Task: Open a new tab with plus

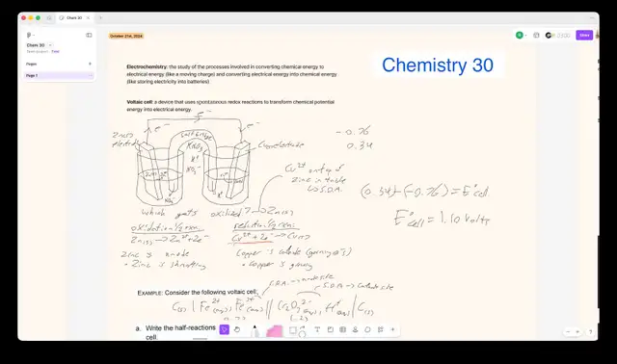Action: (x=100, y=17)
